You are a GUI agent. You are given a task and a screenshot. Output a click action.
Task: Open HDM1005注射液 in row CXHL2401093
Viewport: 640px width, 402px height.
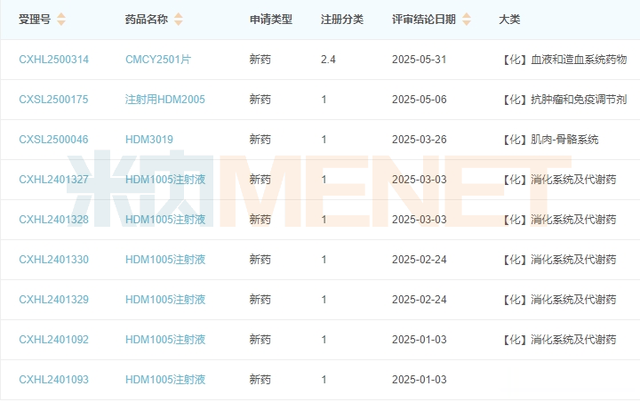[165, 380]
